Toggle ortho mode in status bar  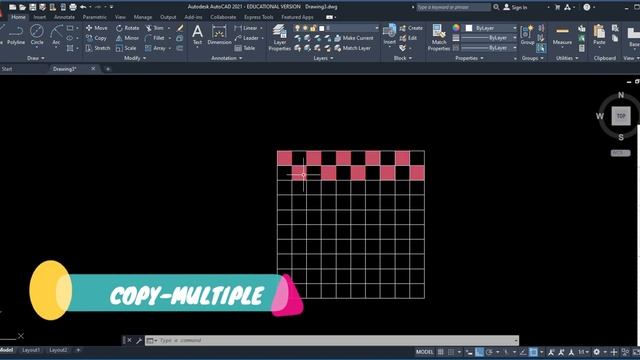[479, 352]
